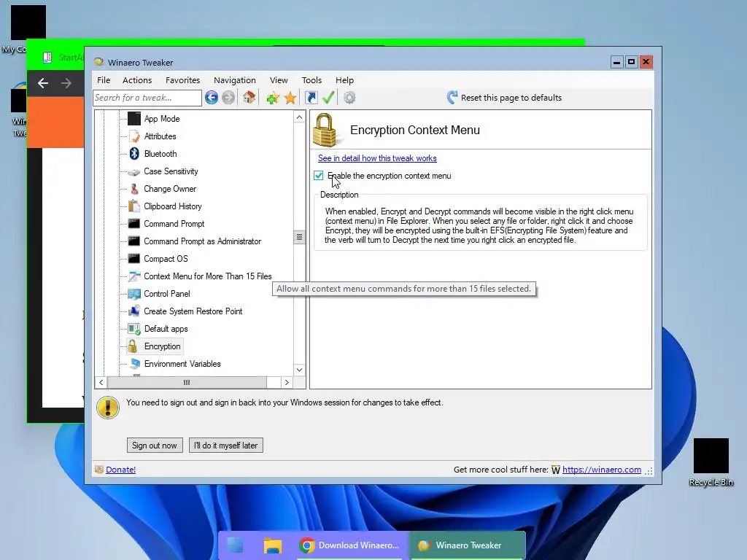Open See in detail how this tweak works link

pyautogui.click(x=377, y=158)
